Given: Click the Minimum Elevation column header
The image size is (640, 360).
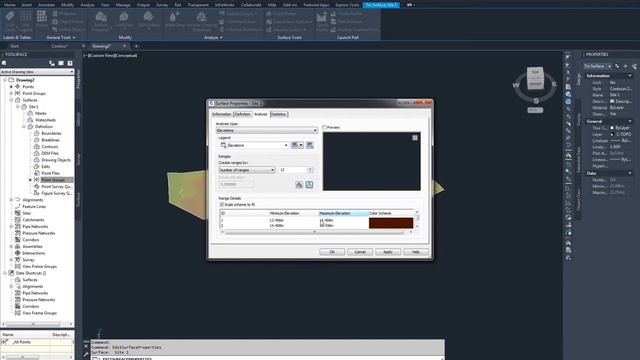Looking at the screenshot, I should point(293,213).
